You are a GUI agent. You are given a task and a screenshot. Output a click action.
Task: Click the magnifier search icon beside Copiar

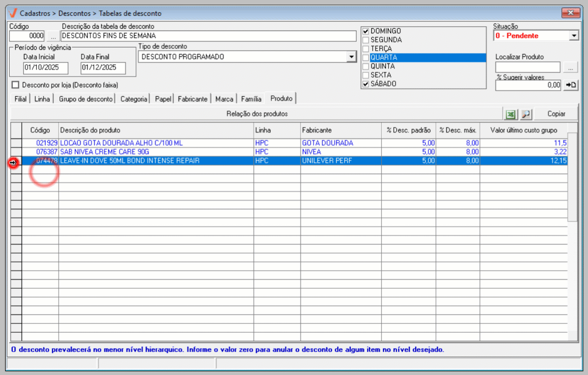coord(526,114)
